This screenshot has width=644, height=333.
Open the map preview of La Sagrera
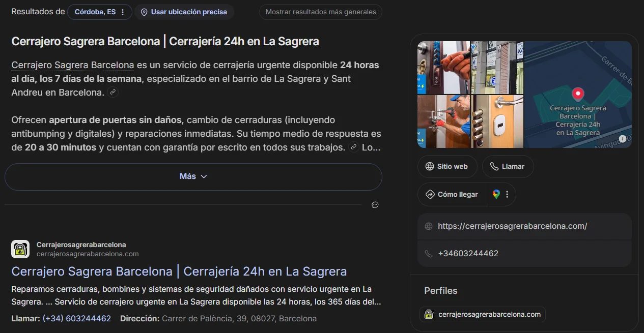(578, 95)
